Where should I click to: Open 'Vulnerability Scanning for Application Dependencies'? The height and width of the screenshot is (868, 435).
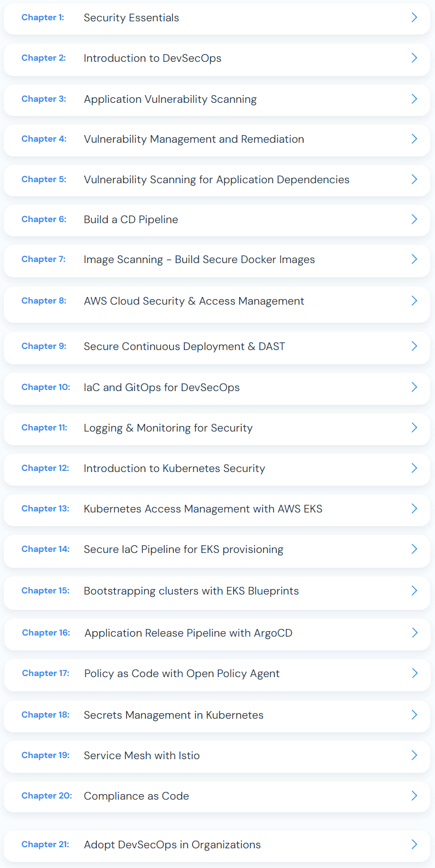click(x=217, y=179)
